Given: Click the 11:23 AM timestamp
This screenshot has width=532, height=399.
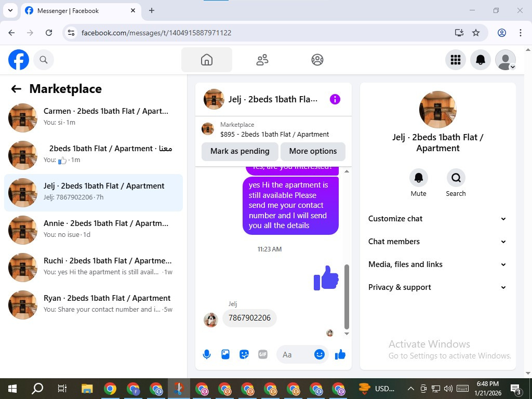Looking at the screenshot, I should click(x=270, y=249).
